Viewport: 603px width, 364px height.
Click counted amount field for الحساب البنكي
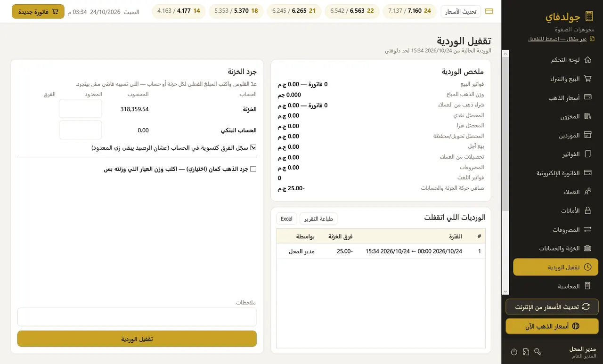tap(81, 130)
